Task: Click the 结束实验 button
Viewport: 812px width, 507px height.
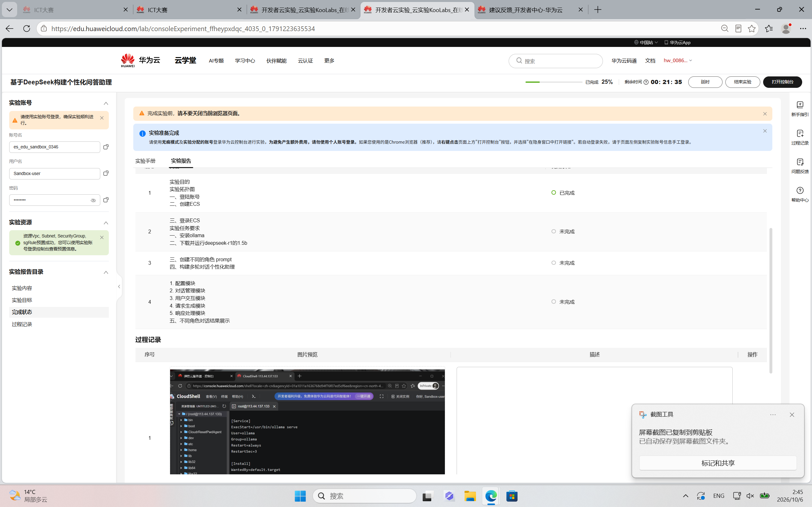Action: pos(743,82)
